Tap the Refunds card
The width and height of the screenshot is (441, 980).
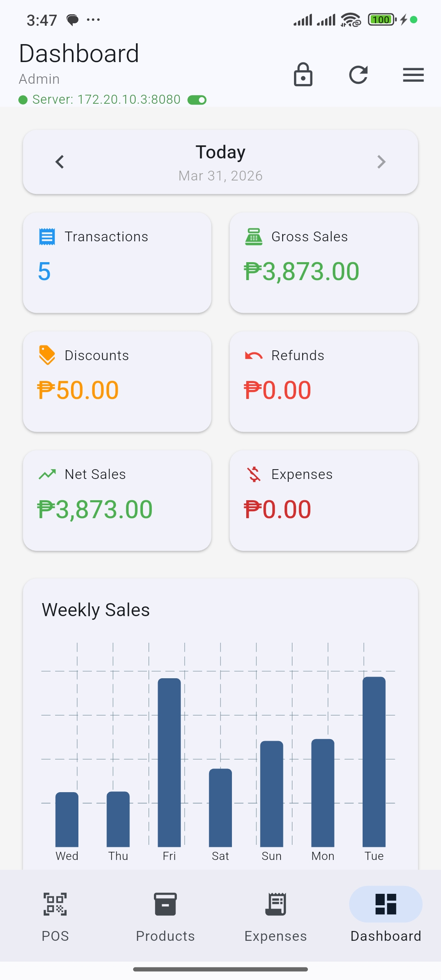pyautogui.click(x=324, y=381)
